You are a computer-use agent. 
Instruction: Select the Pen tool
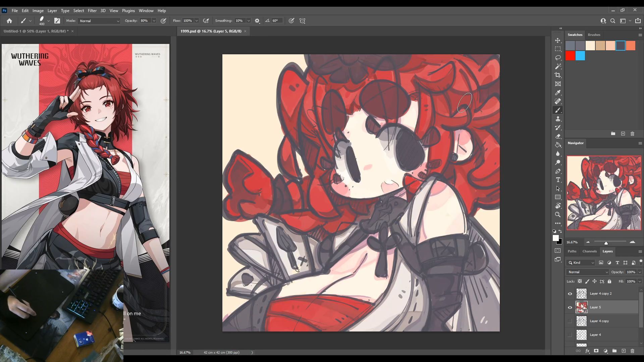click(x=558, y=171)
